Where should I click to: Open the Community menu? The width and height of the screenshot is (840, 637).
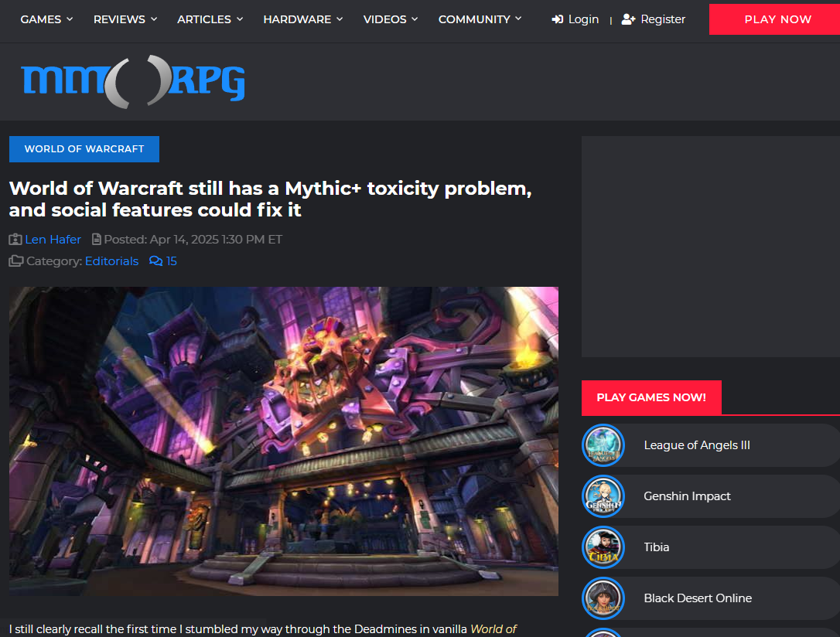point(480,19)
